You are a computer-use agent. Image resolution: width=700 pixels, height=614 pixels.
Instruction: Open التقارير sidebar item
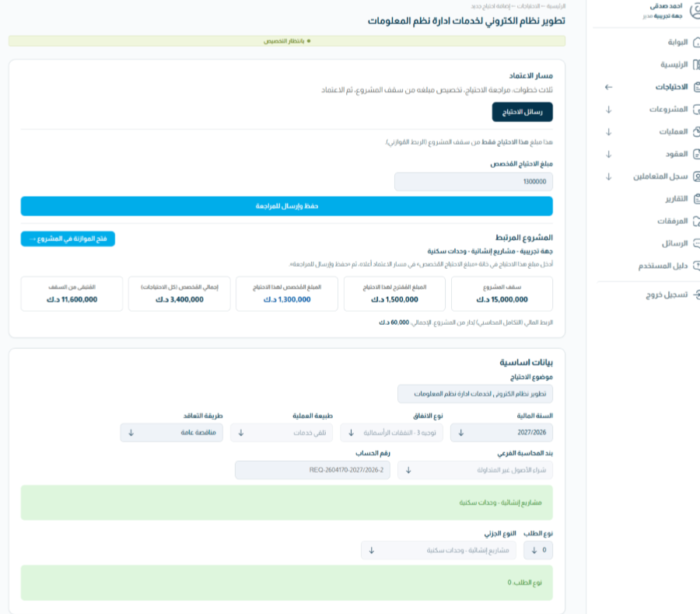tap(677, 198)
